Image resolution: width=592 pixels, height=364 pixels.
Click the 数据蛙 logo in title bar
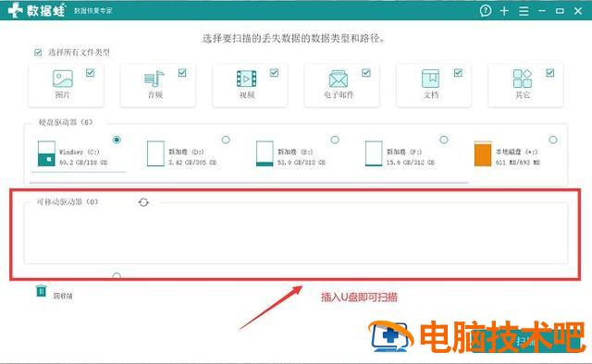click(37, 10)
